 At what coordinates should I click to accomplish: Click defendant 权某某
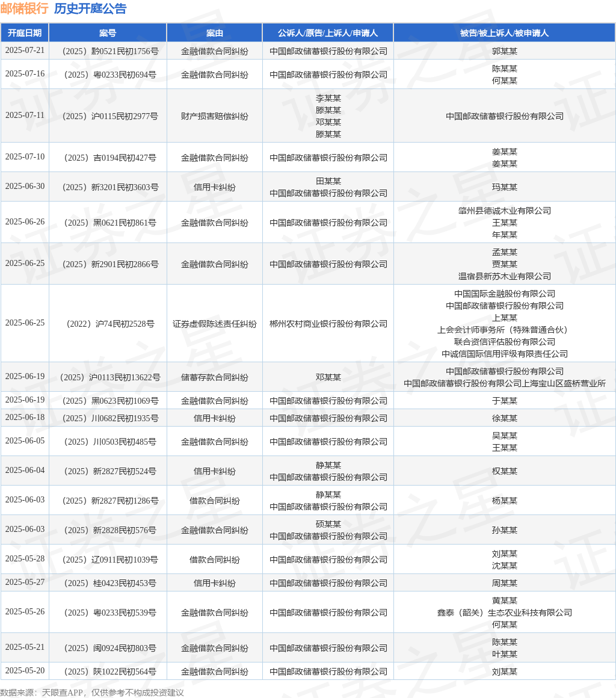[505, 471]
